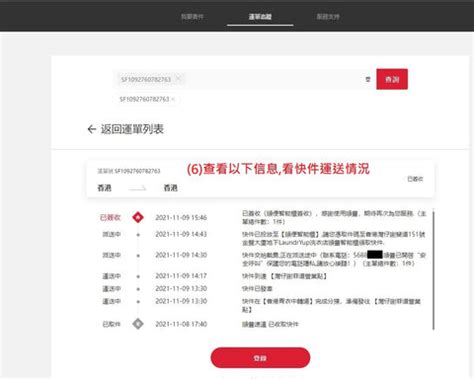Click the 已簽收 status at the card's right
The image size is (474, 379).
click(415, 179)
